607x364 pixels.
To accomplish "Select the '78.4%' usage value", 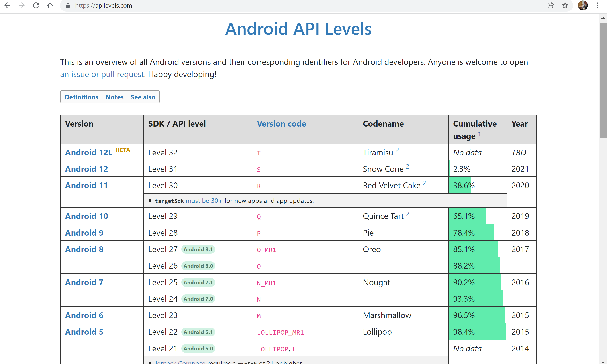I will point(464,233).
